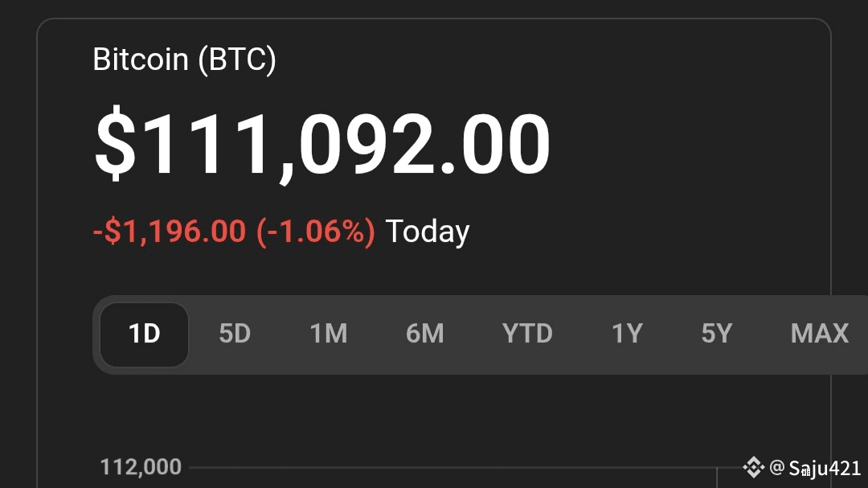The height and width of the screenshot is (488, 868).
Task: Click the vertical marker line on chart
Action: (x=717, y=478)
